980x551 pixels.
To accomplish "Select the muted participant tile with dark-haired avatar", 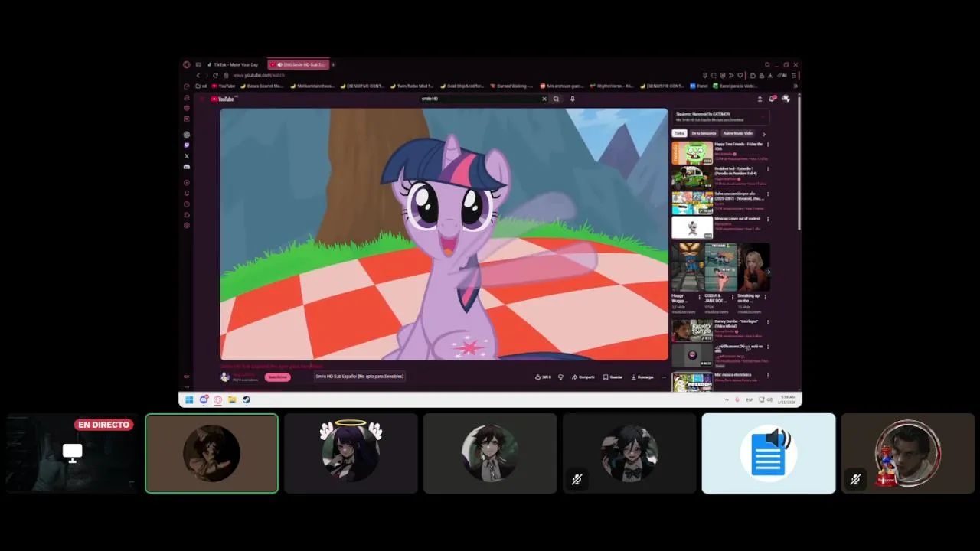I will click(x=629, y=453).
